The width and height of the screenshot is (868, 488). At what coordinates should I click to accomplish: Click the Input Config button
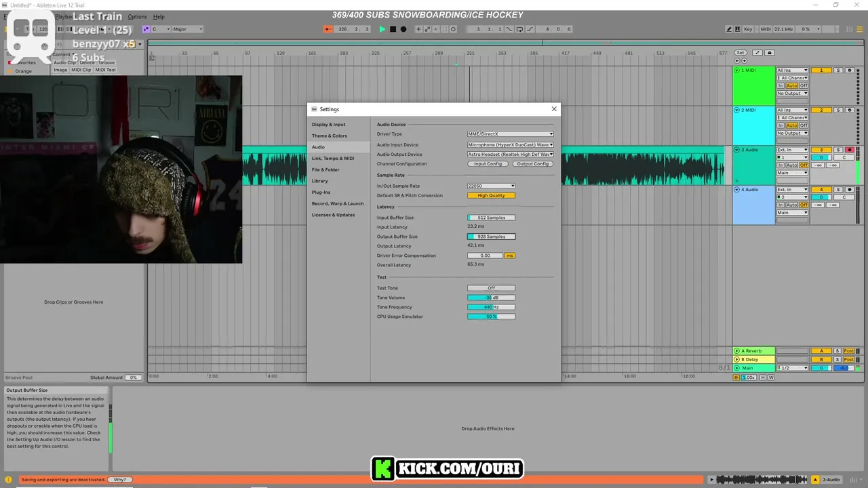click(x=488, y=164)
